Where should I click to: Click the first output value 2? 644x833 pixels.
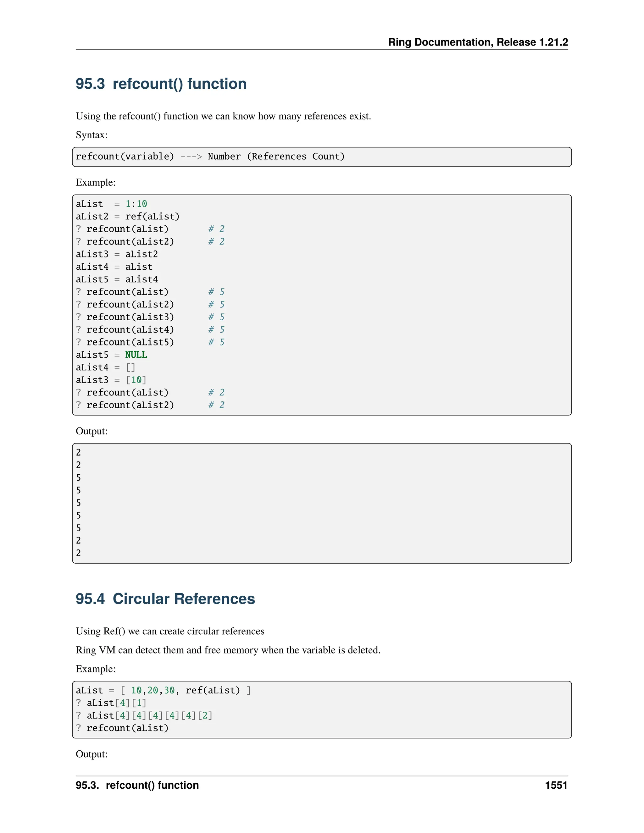(x=79, y=452)
